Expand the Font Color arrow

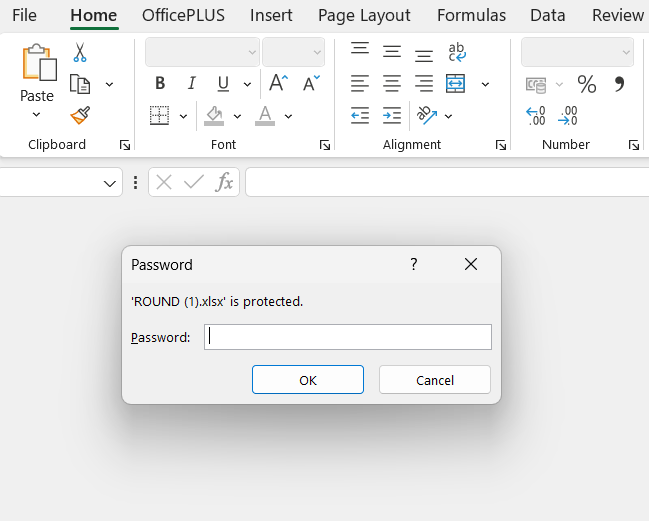pyautogui.click(x=288, y=116)
